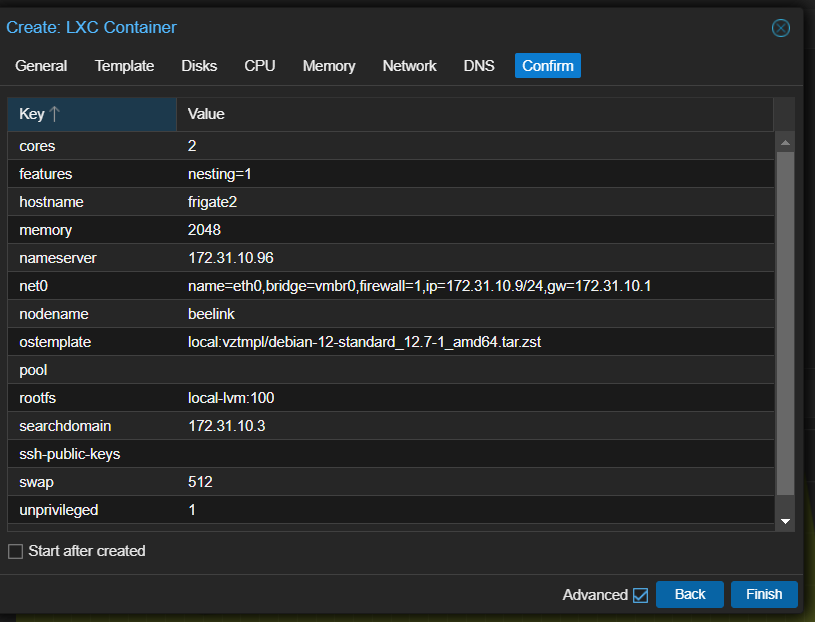Disable the Advanced checkbox

click(x=639, y=594)
